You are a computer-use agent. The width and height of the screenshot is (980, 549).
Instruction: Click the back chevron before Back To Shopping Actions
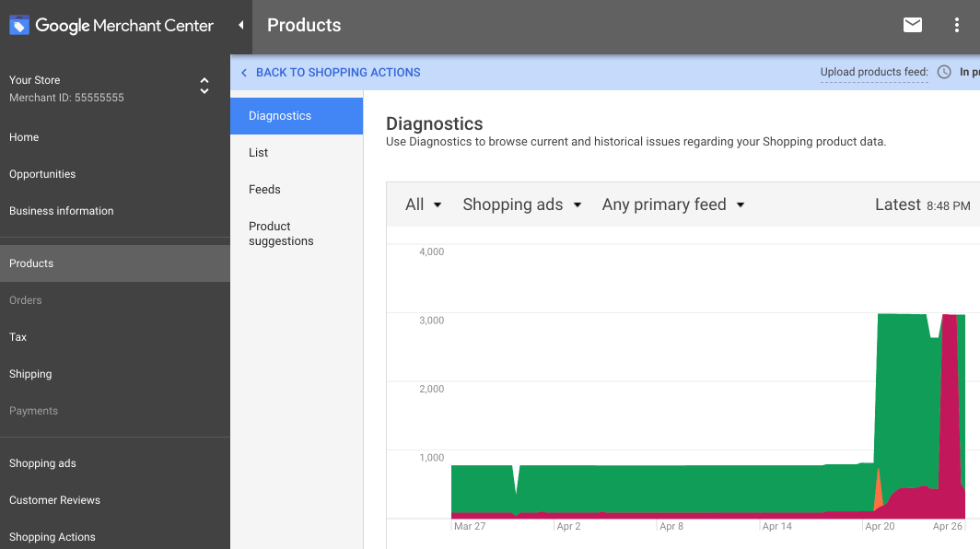(x=244, y=72)
